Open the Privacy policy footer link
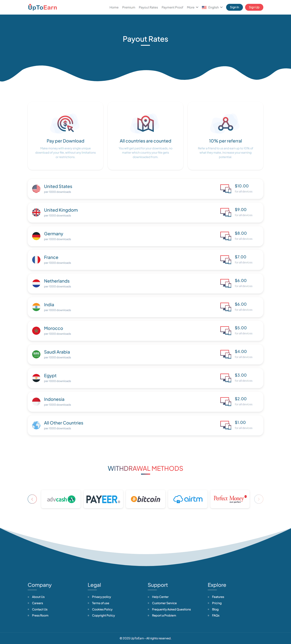The image size is (291, 644). 101,597
